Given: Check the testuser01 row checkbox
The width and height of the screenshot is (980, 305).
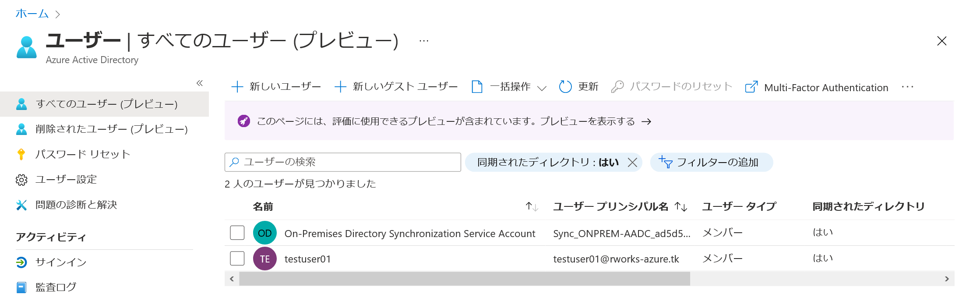Looking at the screenshot, I should [237, 259].
